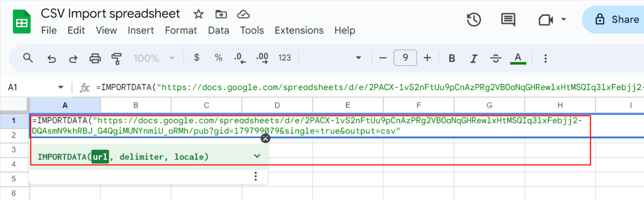Click the search menus magnifier icon
The width and height of the screenshot is (644, 200).
click(28, 58)
